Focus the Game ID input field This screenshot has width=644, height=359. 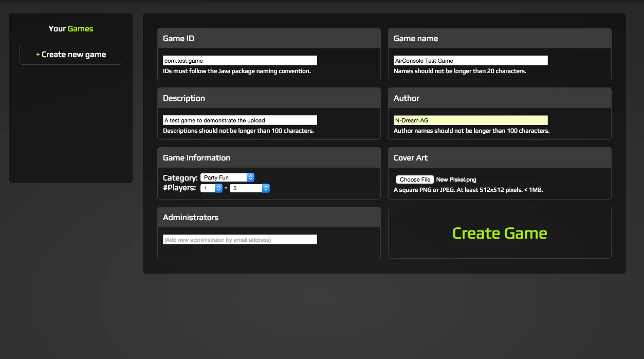pyautogui.click(x=240, y=61)
